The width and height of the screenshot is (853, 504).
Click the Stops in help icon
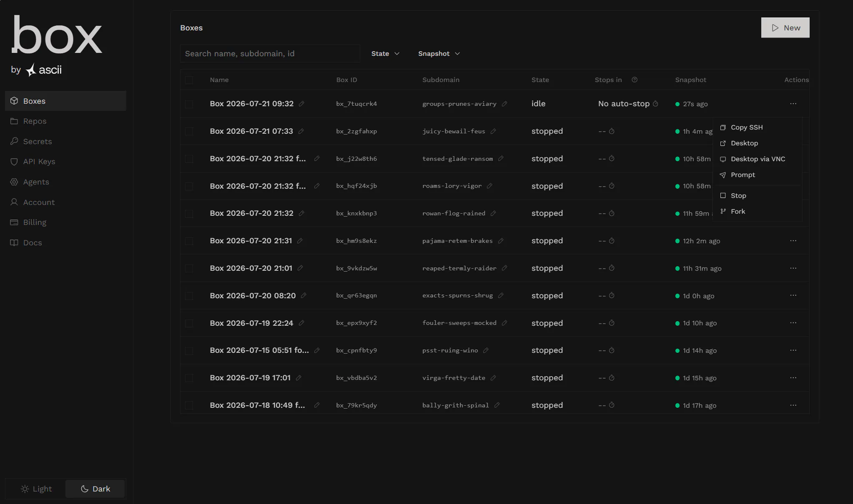[x=635, y=80]
